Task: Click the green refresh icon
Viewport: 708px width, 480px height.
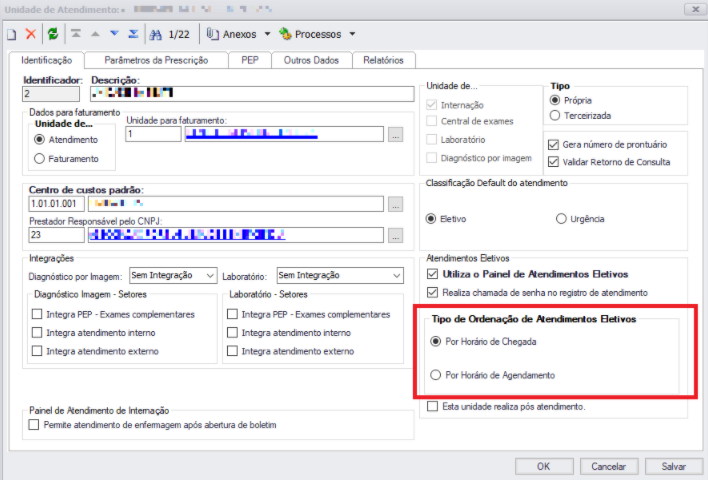Action: point(53,34)
